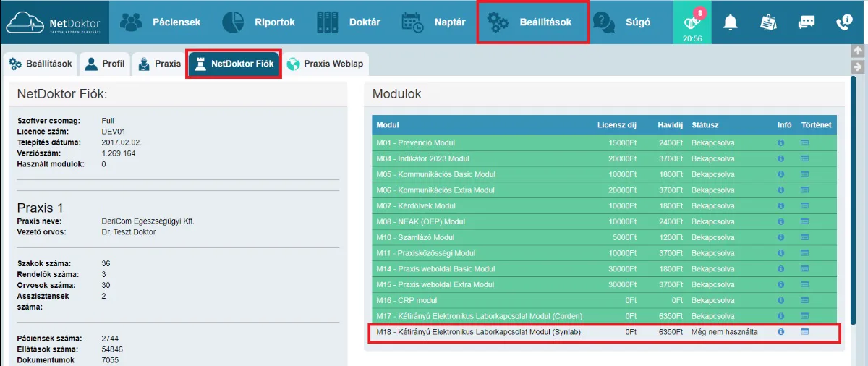Image resolution: width=868 pixels, height=366 pixels.
Task: View history of M10 Számlázó Modul
Action: click(804, 237)
